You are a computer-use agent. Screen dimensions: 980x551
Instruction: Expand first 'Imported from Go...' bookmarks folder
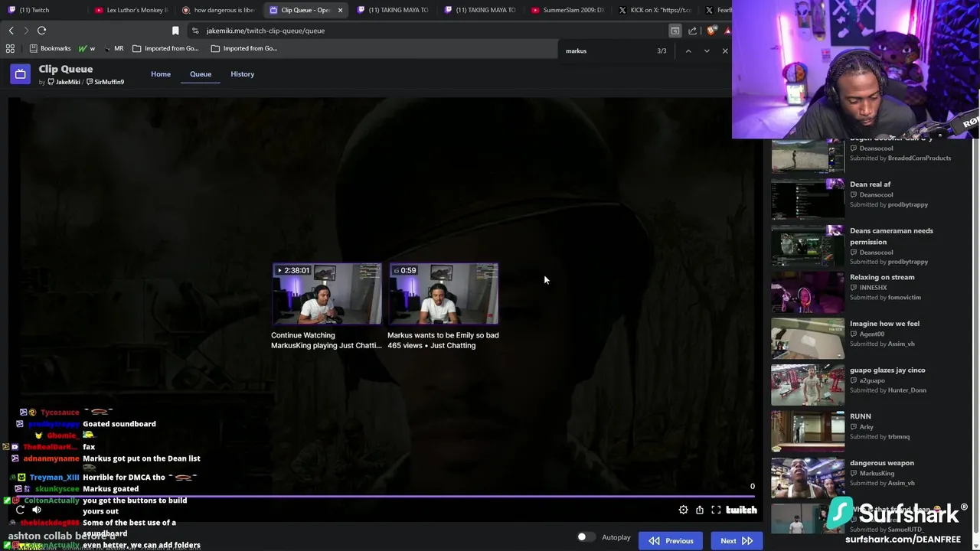(165, 48)
